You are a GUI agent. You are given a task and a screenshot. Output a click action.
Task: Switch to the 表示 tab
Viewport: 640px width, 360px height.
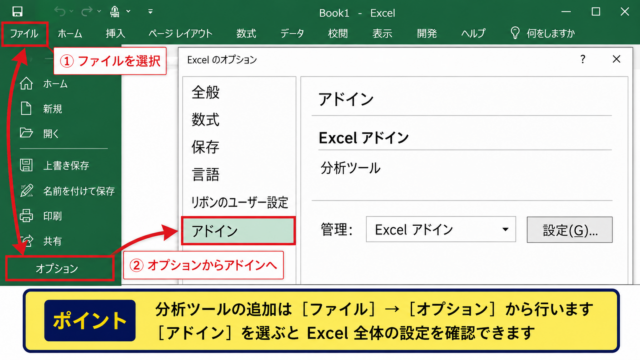tap(382, 33)
